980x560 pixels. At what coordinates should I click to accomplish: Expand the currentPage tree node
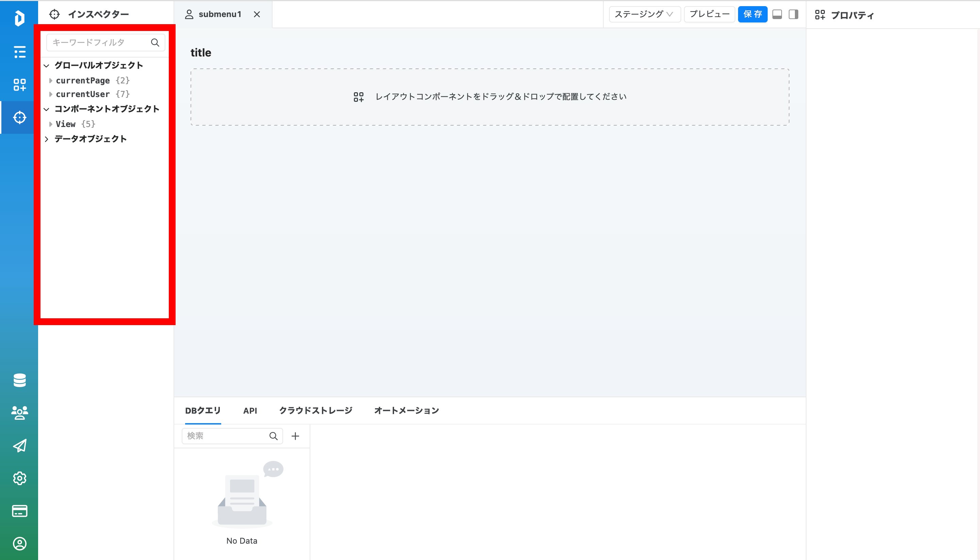pyautogui.click(x=50, y=80)
